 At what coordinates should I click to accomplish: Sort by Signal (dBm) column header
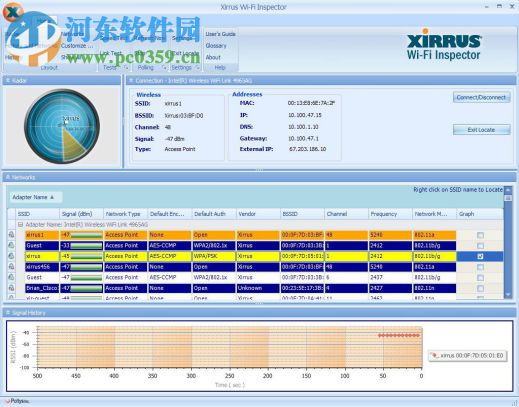coord(81,214)
